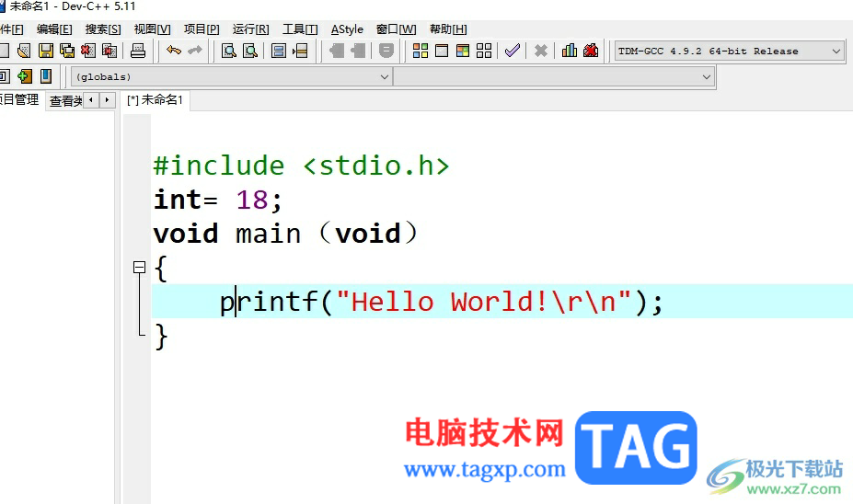853x504 pixels.
Task: Click the second grayed unindent block icon
Action: (358, 52)
